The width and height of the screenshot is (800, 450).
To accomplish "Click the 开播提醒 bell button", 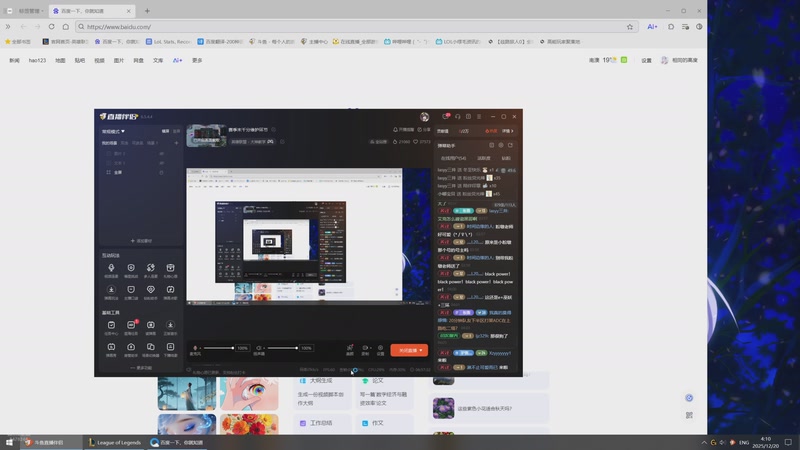I will coord(404,130).
